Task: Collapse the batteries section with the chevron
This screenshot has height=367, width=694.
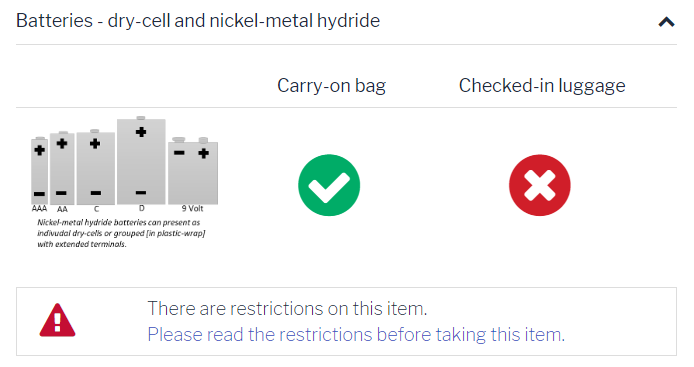Action: (666, 22)
